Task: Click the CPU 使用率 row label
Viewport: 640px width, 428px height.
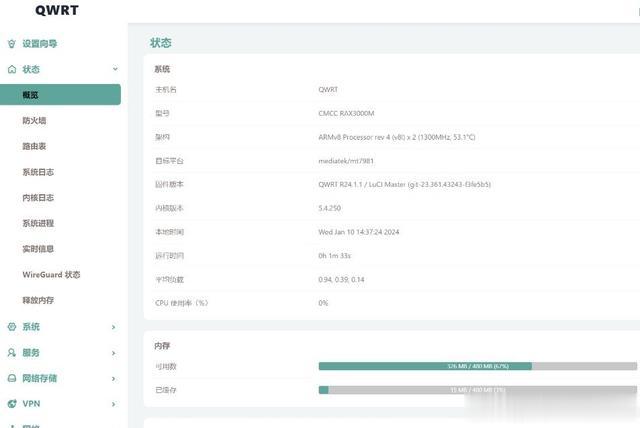Action: pos(182,303)
